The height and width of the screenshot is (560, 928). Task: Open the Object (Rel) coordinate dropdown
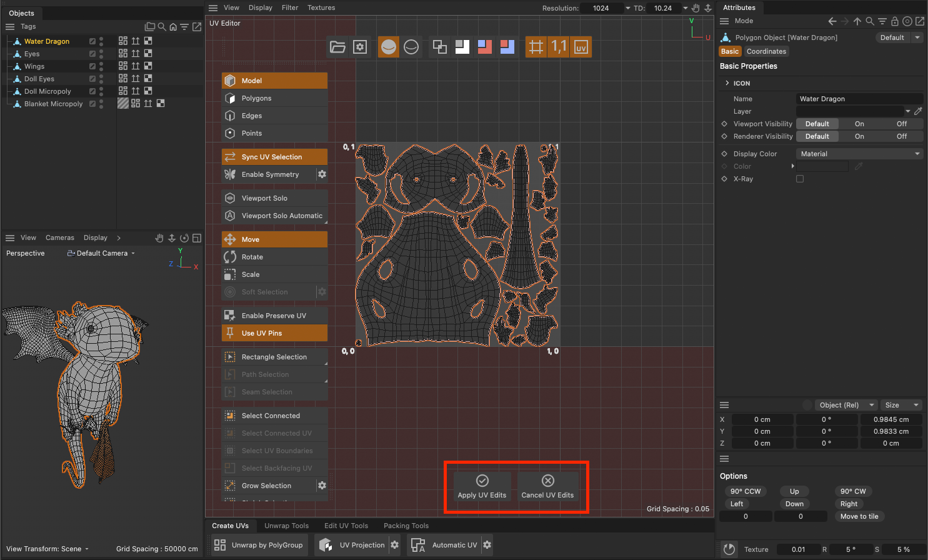click(846, 405)
